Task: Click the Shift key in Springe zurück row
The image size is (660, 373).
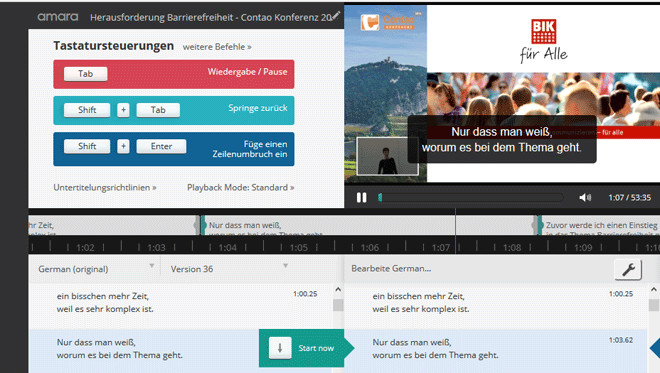Action: 87,110
